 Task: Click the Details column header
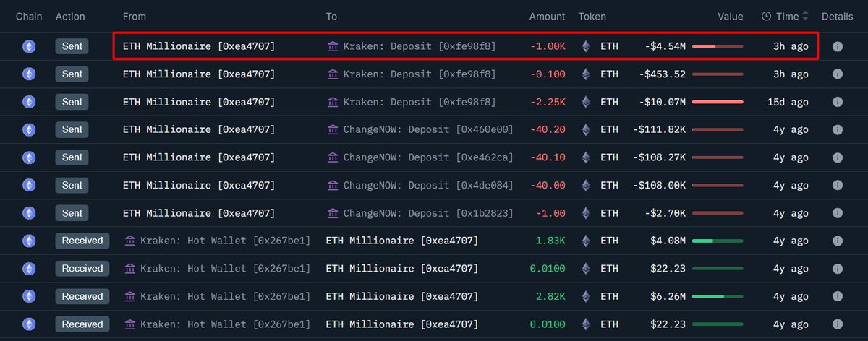pyautogui.click(x=837, y=16)
